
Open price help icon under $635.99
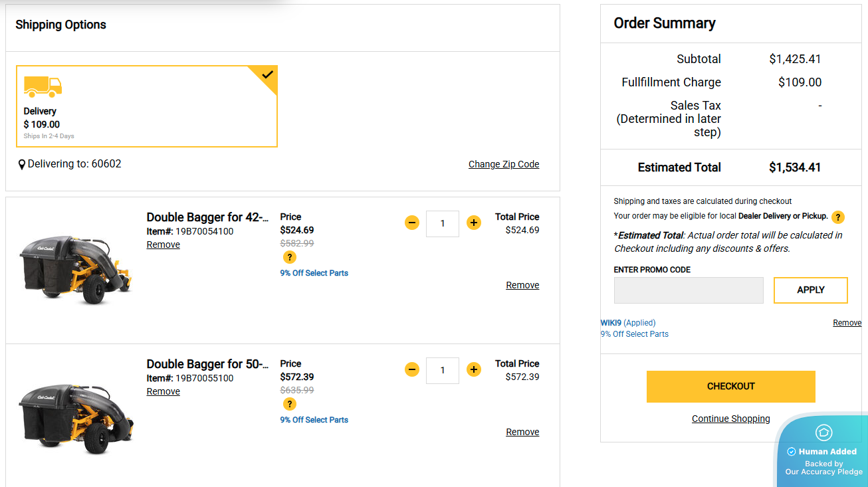(x=289, y=404)
